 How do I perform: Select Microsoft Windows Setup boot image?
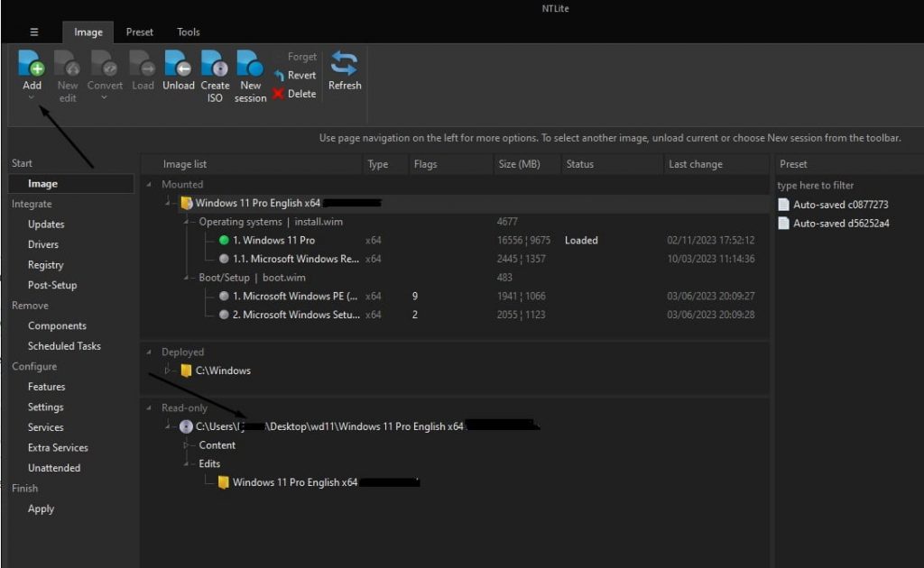click(289, 315)
